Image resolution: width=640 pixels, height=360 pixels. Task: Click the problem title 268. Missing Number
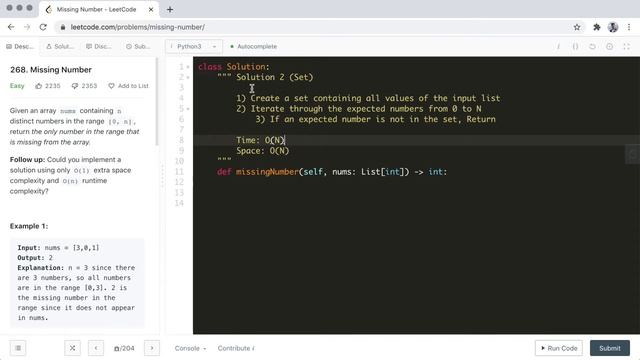(51, 70)
